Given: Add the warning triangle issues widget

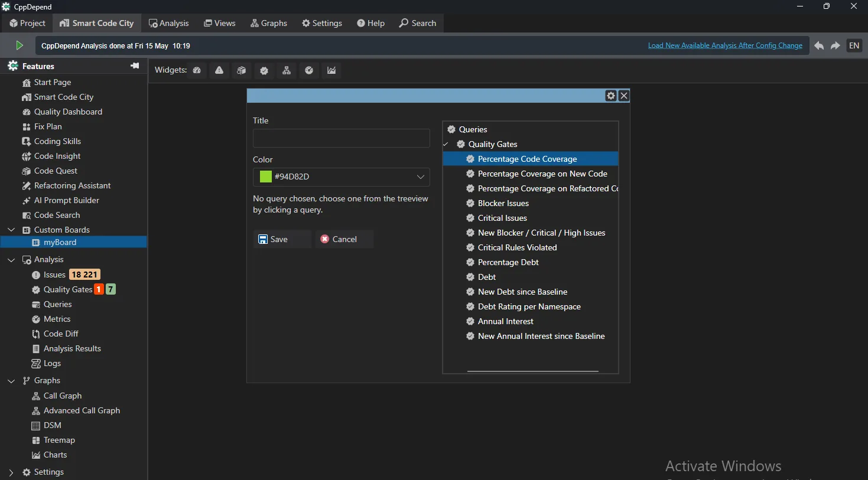Looking at the screenshot, I should [x=219, y=70].
